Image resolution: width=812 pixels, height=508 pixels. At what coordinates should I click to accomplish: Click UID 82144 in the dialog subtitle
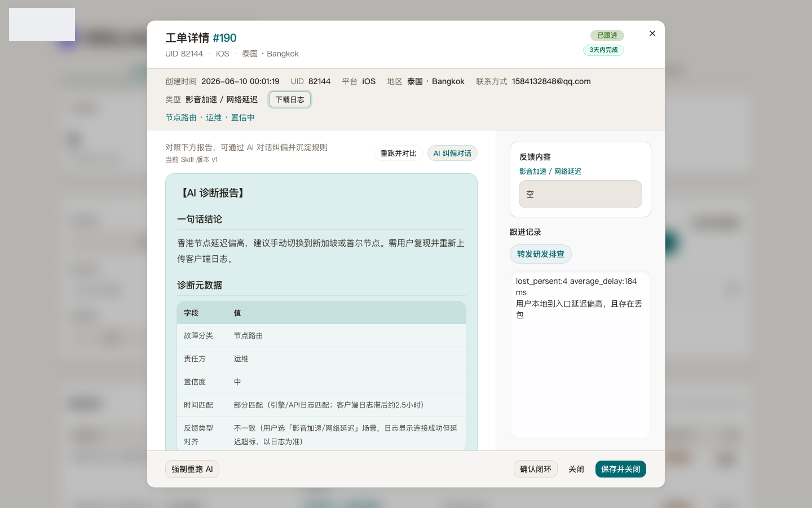[x=184, y=54]
